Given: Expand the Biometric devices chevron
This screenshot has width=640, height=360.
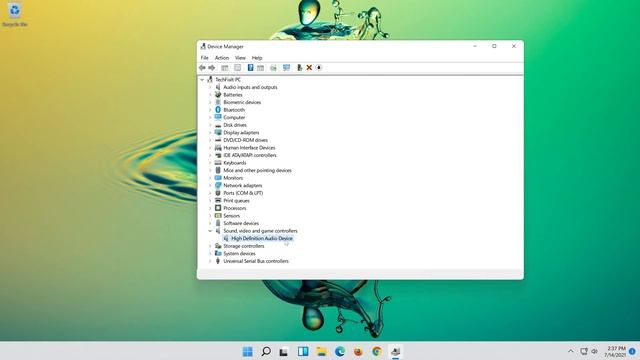Looking at the screenshot, I should [x=210, y=102].
